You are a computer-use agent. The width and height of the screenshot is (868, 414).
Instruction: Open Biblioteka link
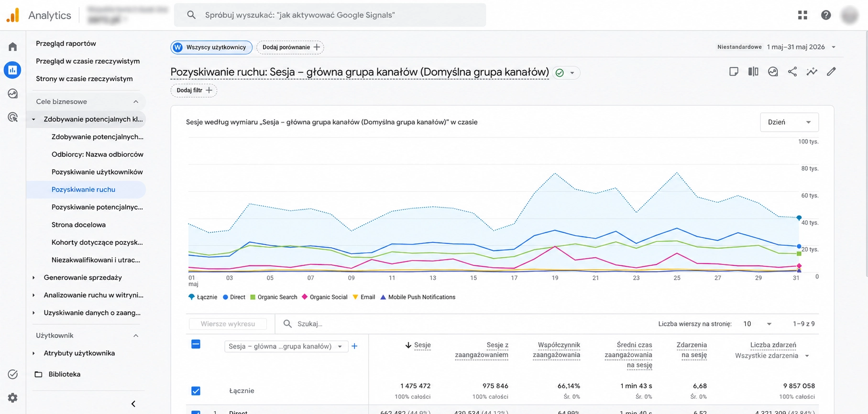pyautogui.click(x=65, y=374)
